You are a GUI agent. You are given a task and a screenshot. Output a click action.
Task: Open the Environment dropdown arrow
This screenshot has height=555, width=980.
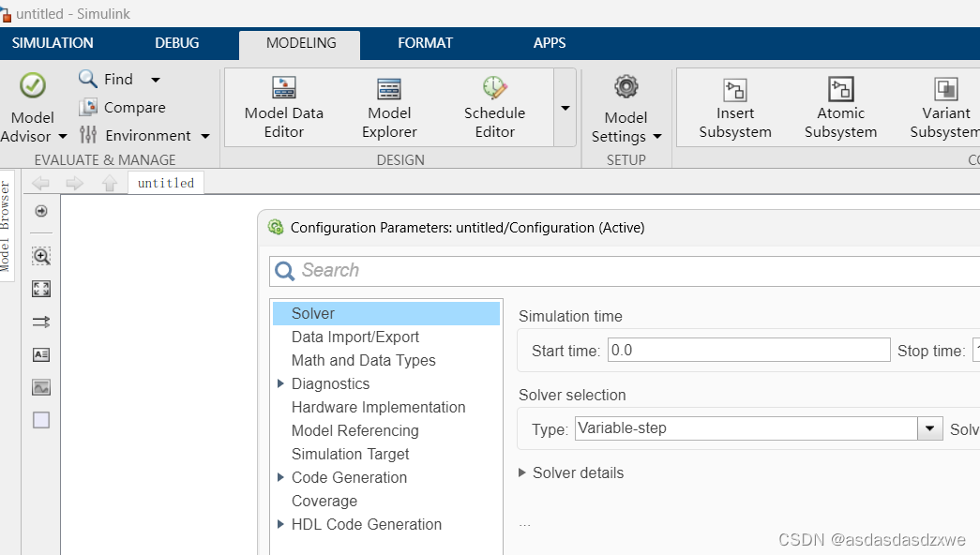coord(205,136)
